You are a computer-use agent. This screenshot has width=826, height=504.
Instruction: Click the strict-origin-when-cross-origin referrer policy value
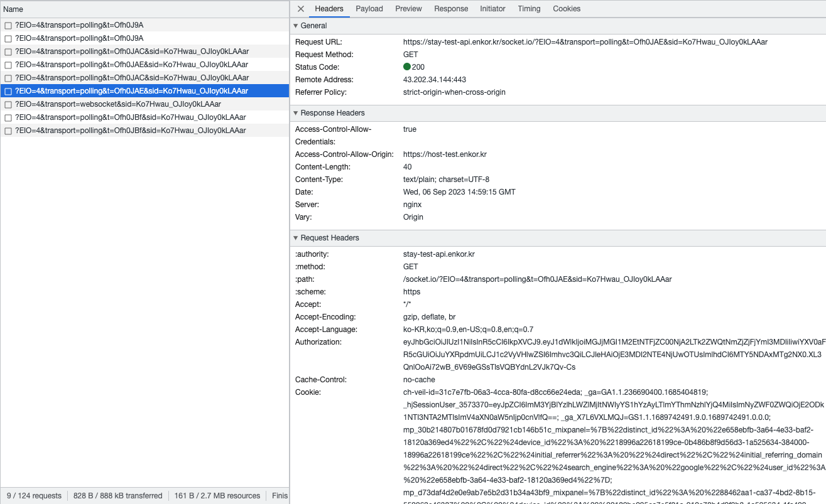(454, 92)
